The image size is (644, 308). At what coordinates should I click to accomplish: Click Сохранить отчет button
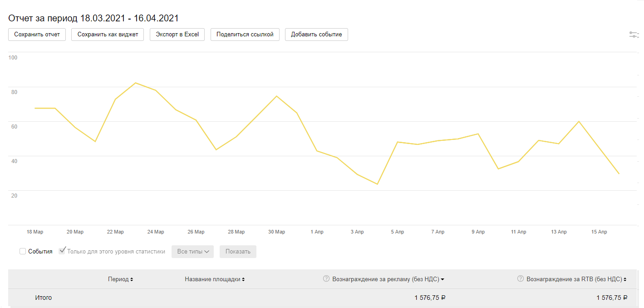click(37, 35)
